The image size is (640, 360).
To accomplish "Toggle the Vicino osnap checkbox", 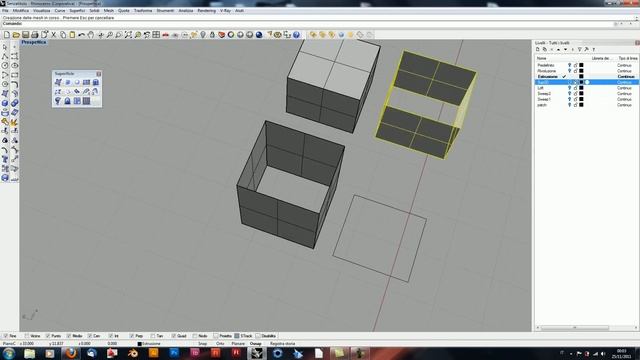I will (x=27, y=336).
